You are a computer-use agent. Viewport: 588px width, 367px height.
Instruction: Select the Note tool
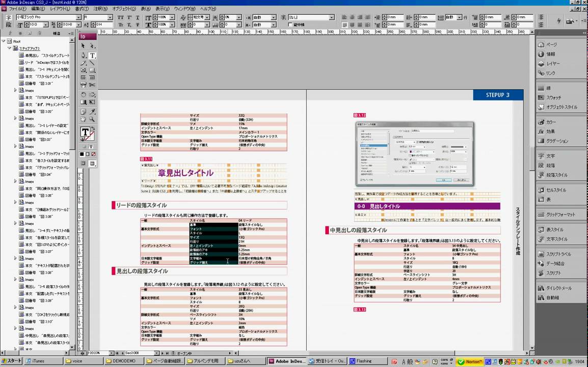(x=83, y=112)
